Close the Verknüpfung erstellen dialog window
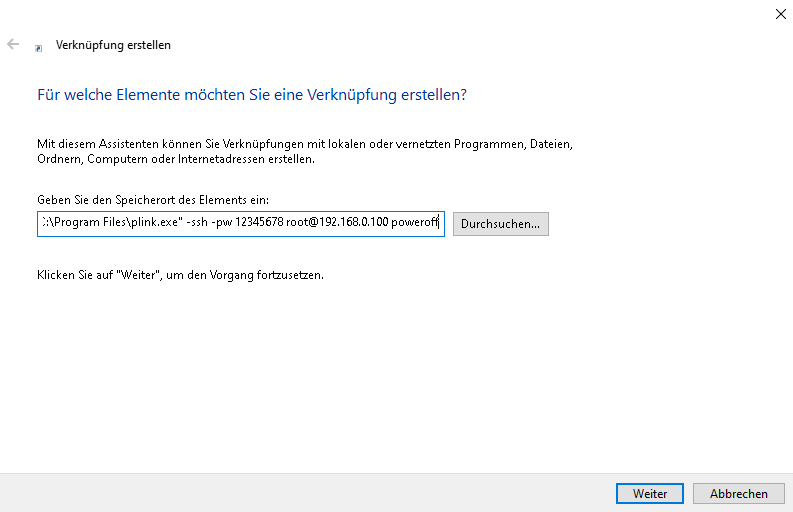The width and height of the screenshot is (793, 512). click(779, 13)
